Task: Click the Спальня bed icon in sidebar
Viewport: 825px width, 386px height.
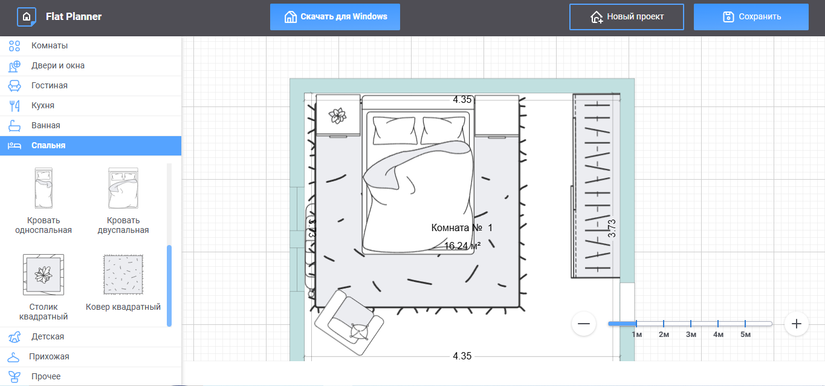Action: click(x=15, y=146)
